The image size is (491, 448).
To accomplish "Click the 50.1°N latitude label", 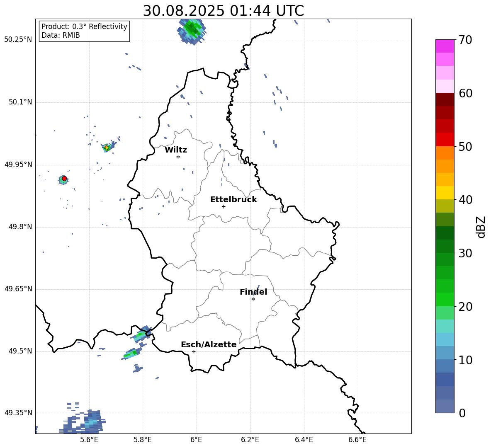I will pyautogui.click(x=20, y=102).
